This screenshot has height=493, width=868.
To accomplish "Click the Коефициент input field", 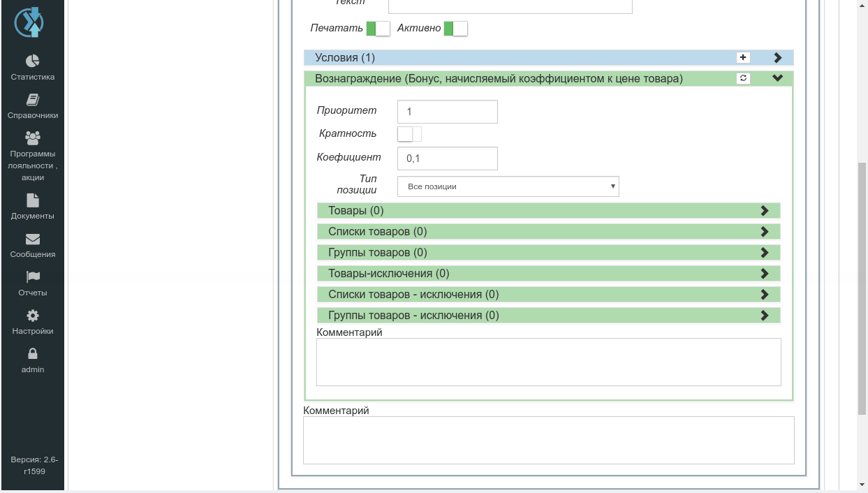I will [448, 159].
